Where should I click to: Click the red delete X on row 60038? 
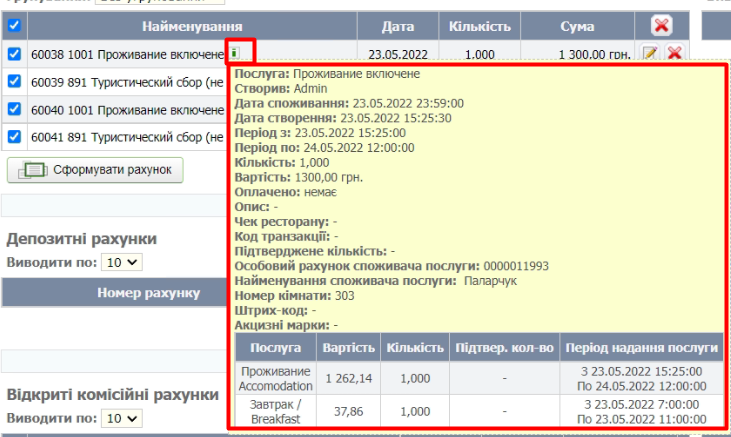pos(674,54)
